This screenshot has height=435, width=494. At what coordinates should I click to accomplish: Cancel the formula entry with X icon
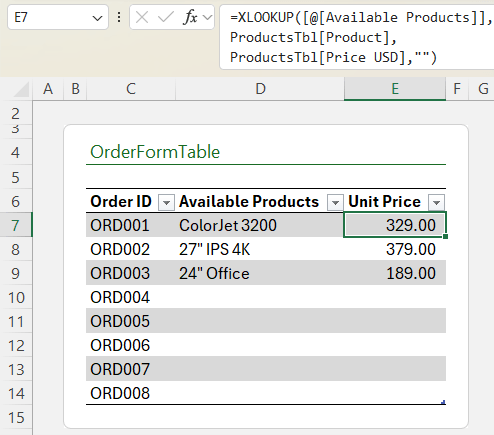tap(142, 17)
